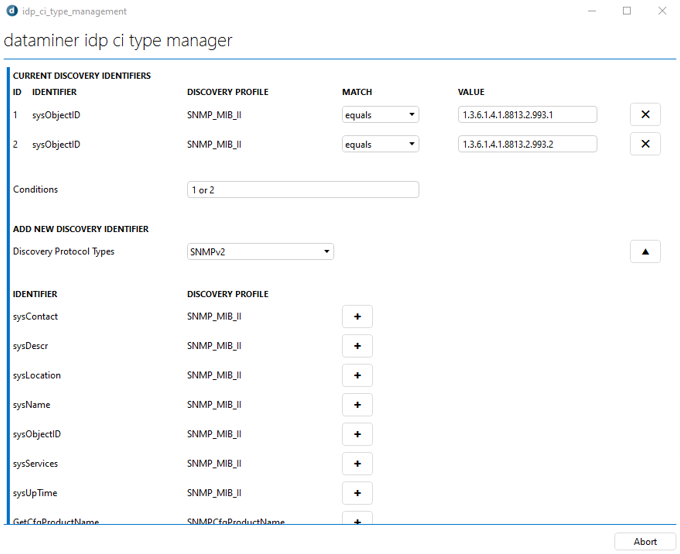Screen dimensions: 680x554
Task: Click sysObjectID text in identifier row 2
Action: coord(56,144)
